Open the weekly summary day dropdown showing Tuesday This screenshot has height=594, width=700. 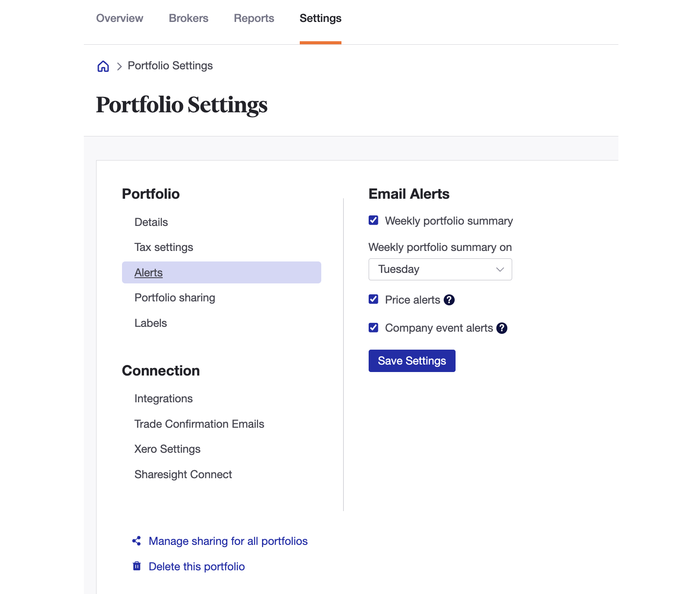pyautogui.click(x=440, y=269)
